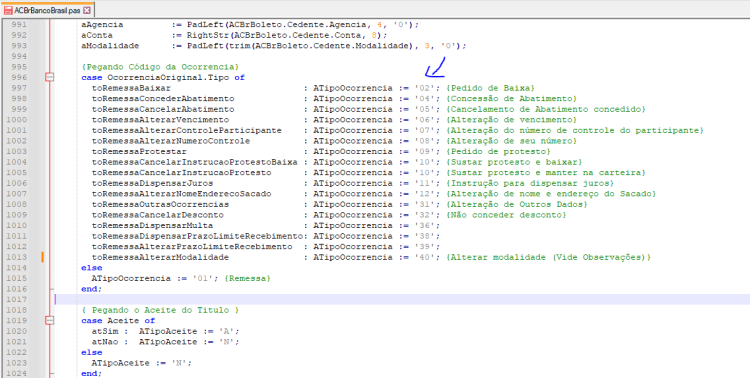Viewport: 750px width, 378px height.
Task: Place cursor on toRemessaAlterarNumeroControle
Action: coord(171,141)
